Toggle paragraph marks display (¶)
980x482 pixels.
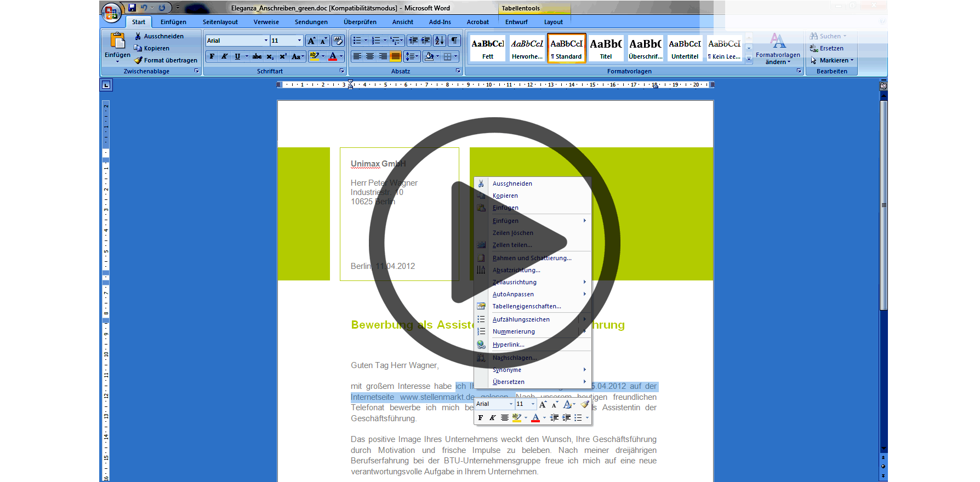454,41
